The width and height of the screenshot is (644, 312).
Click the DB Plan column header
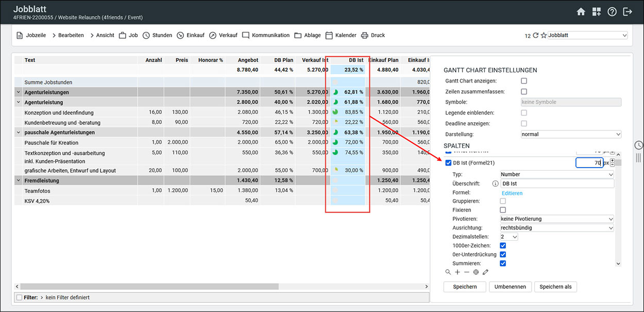(x=283, y=60)
